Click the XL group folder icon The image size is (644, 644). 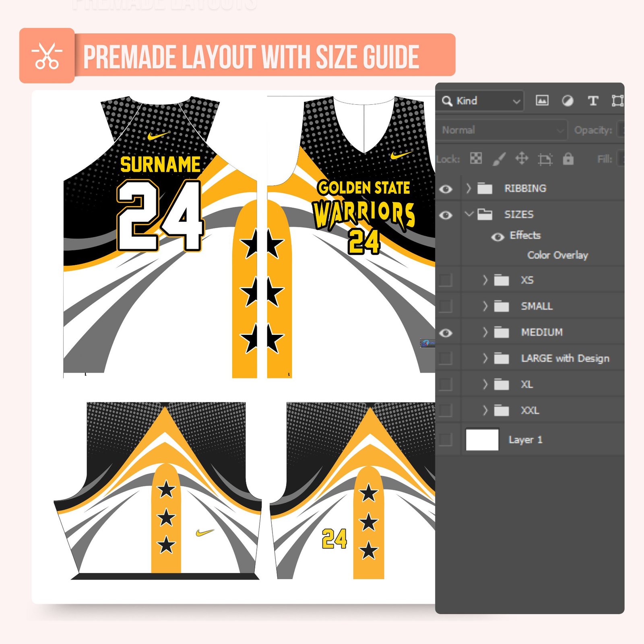[x=502, y=384]
